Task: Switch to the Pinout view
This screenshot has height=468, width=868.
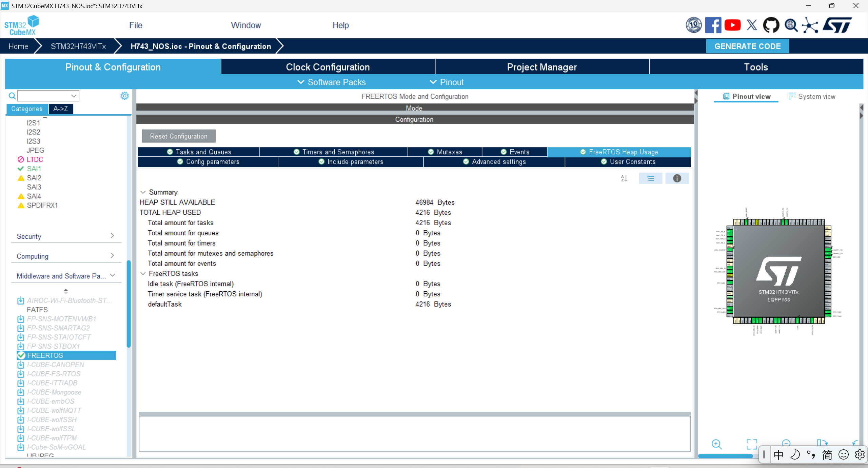Action: 746,97
